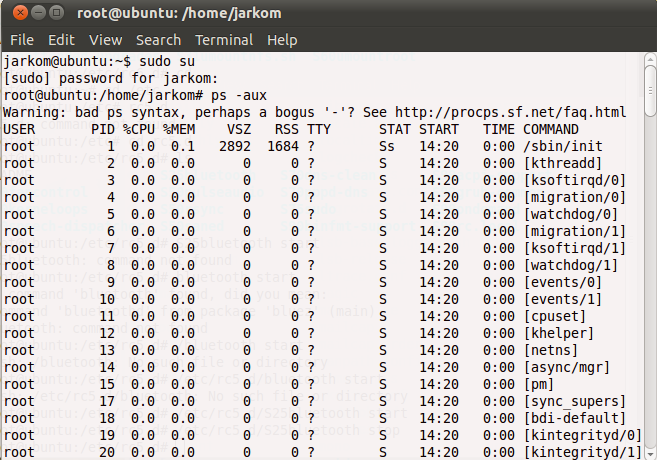The image size is (657, 460).
Task: Click the window title 'root@ubuntu: /home/jarkom'
Action: pos(179,13)
